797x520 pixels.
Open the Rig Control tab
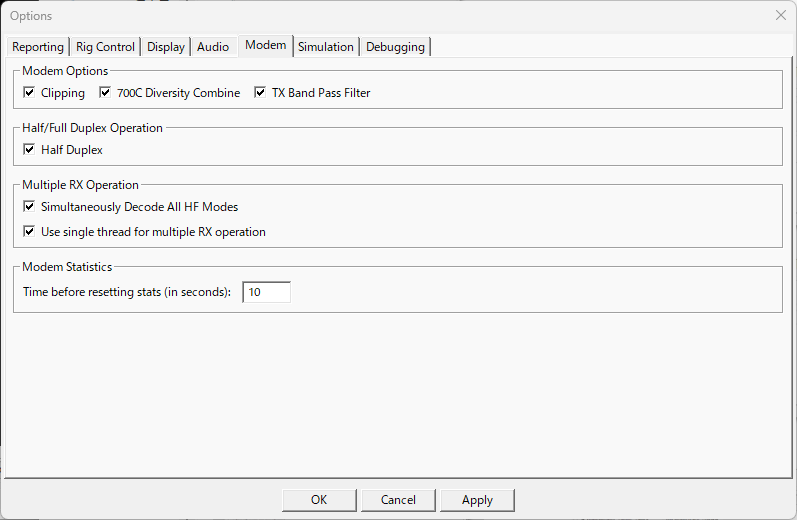pos(105,47)
